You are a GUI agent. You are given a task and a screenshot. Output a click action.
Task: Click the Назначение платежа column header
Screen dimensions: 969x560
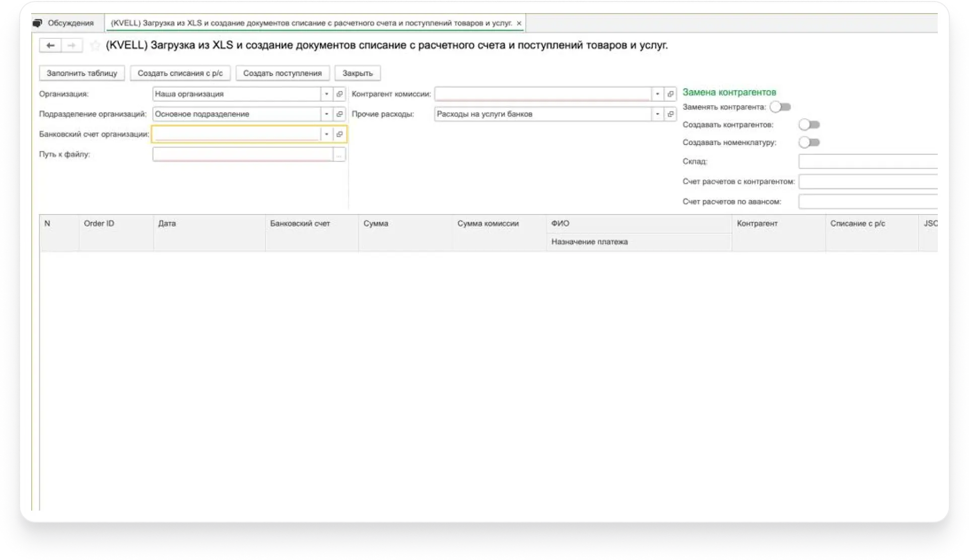point(639,242)
